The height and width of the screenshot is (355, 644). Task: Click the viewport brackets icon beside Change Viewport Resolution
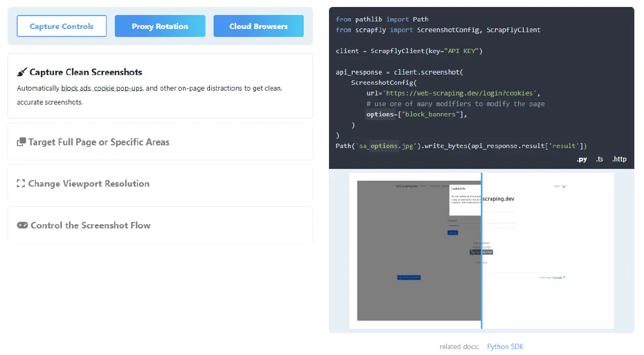(20, 183)
